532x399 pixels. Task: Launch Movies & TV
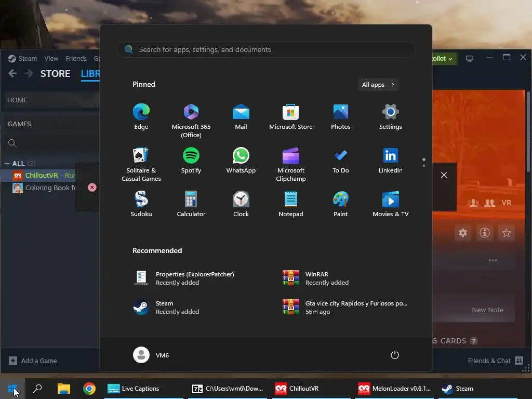391,204
